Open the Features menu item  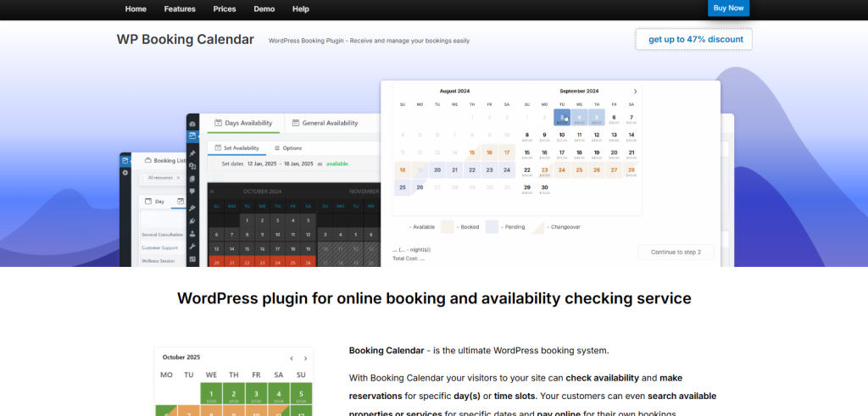(180, 8)
